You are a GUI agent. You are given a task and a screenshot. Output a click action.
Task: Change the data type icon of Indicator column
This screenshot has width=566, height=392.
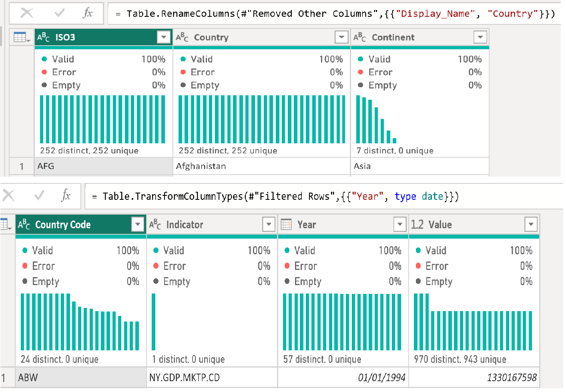155,225
